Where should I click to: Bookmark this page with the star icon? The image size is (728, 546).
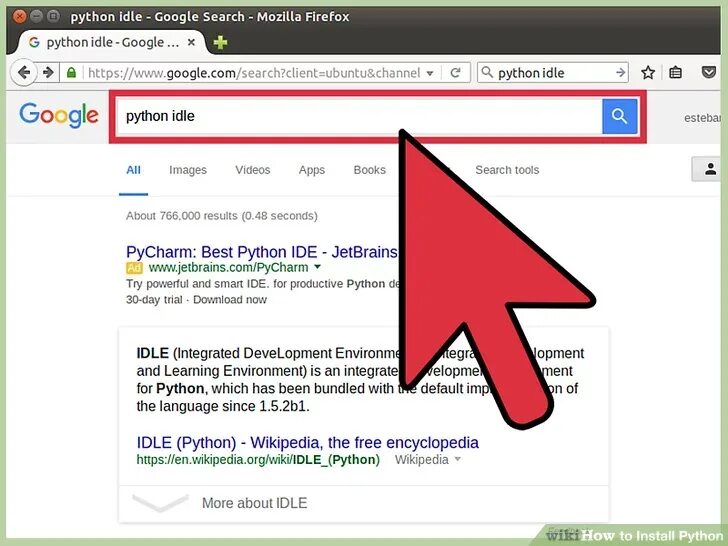648,72
